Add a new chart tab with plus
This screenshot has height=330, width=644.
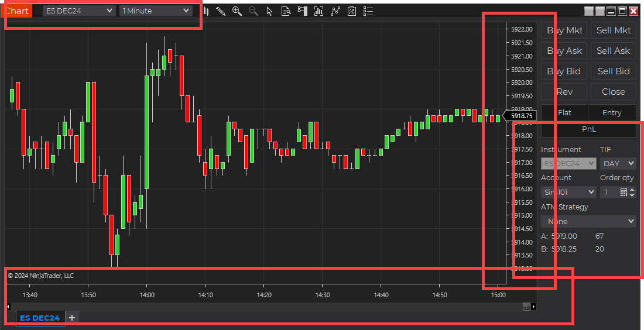coord(72,318)
